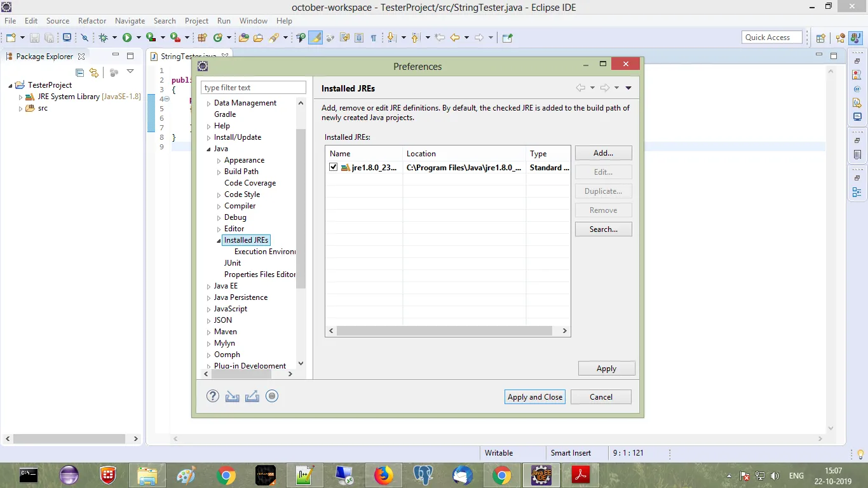Select the Package Explorer tab
Viewport: 868px width, 488px height.
(44, 57)
